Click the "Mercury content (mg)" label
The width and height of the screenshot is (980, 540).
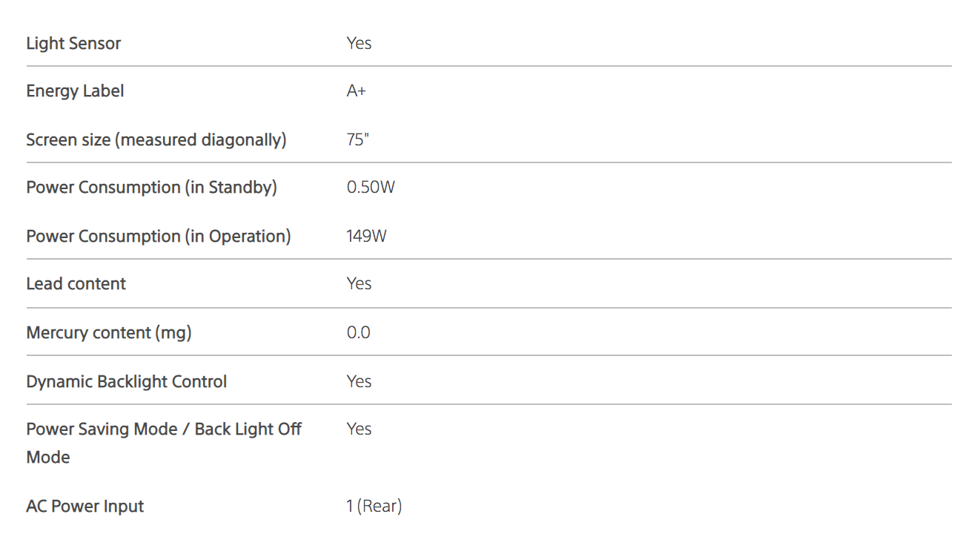pyautogui.click(x=109, y=333)
